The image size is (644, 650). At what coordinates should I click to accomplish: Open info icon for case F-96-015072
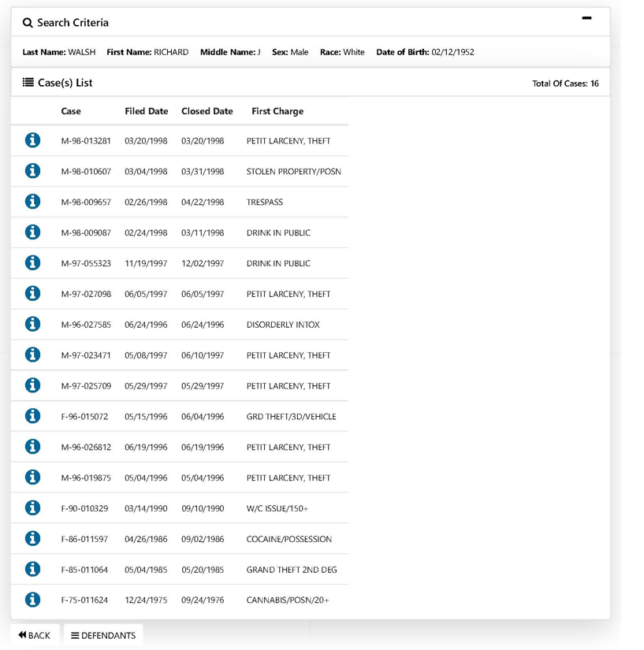(x=32, y=416)
